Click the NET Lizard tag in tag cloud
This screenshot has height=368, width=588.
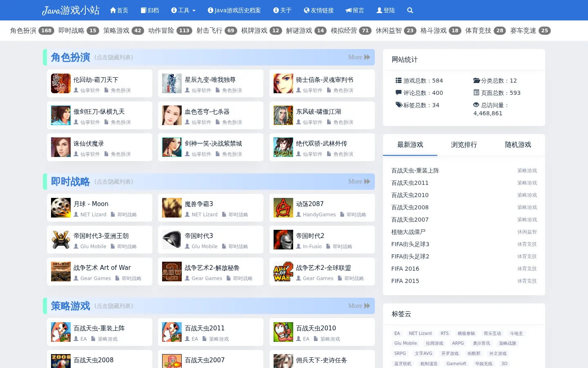coord(420,333)
